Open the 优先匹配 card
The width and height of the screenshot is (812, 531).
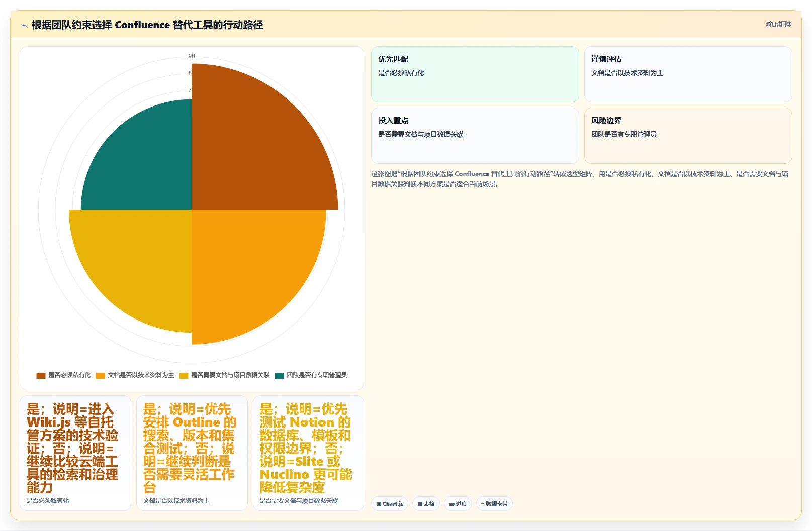click(475, 74)
